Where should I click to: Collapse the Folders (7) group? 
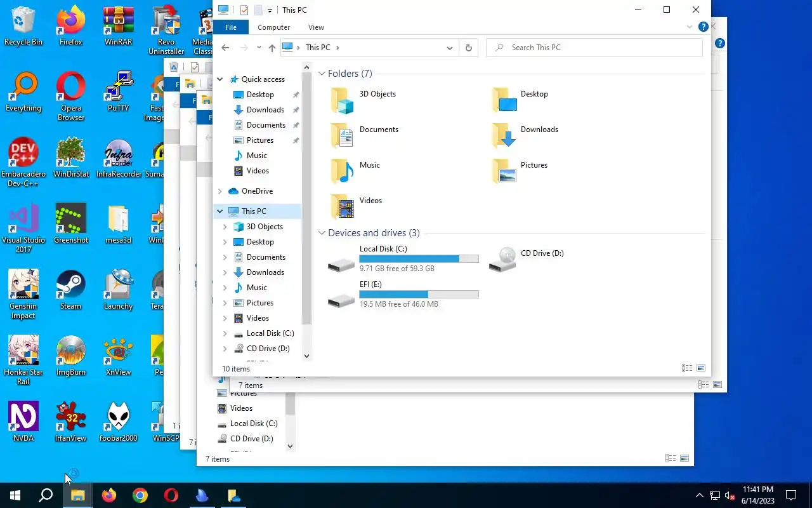tap(322, 74)
